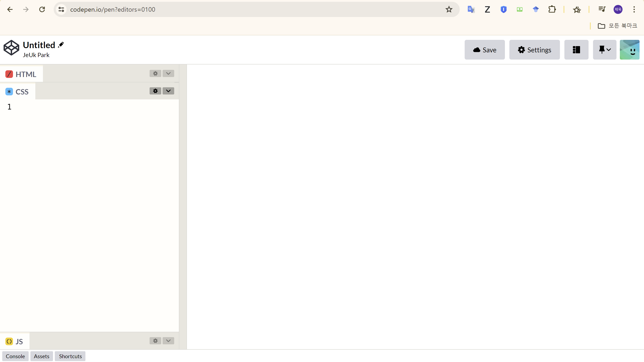Click the Save button
This screenshot has height=362, width=644.
click(x=485, y=50)
